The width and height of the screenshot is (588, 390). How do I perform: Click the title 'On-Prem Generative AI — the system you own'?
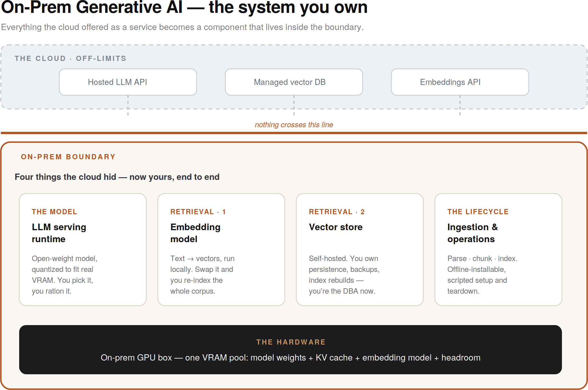point(184,7)
